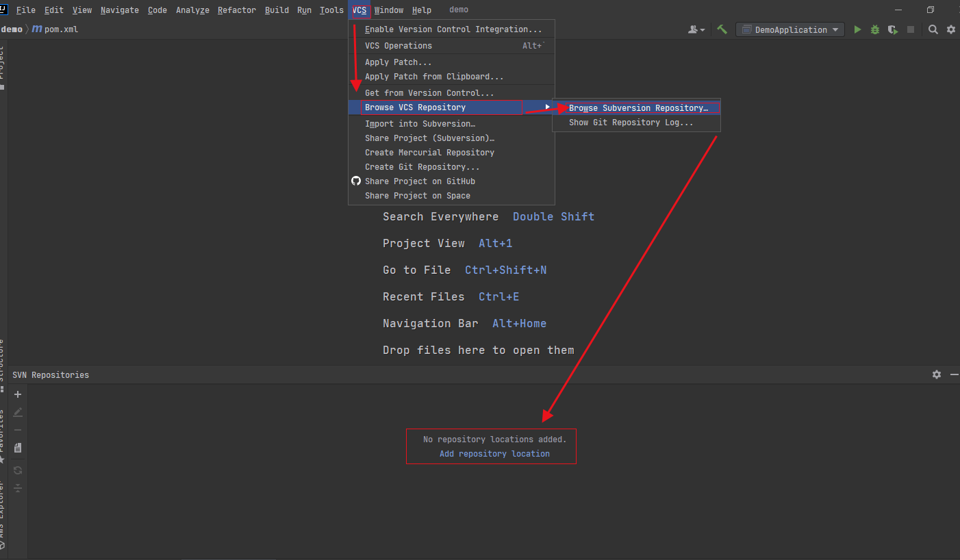Add repository location with plus icon
Screen dimensions: 960x560
tap(18, 394)
